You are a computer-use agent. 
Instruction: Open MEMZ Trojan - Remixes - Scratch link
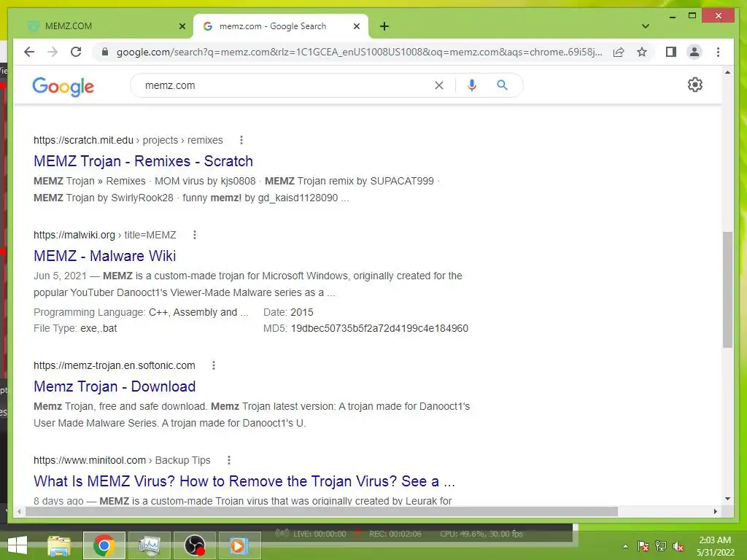143,161
